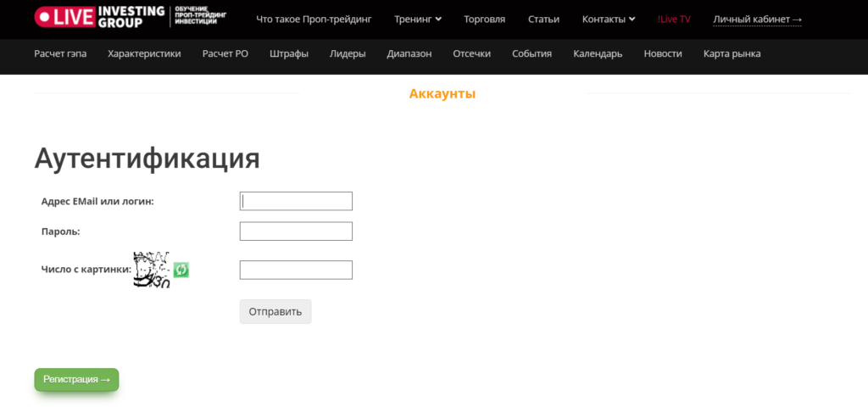Open the Характеристики tab
The height and width of the screenshot is (418, 868).
(144, 53)
